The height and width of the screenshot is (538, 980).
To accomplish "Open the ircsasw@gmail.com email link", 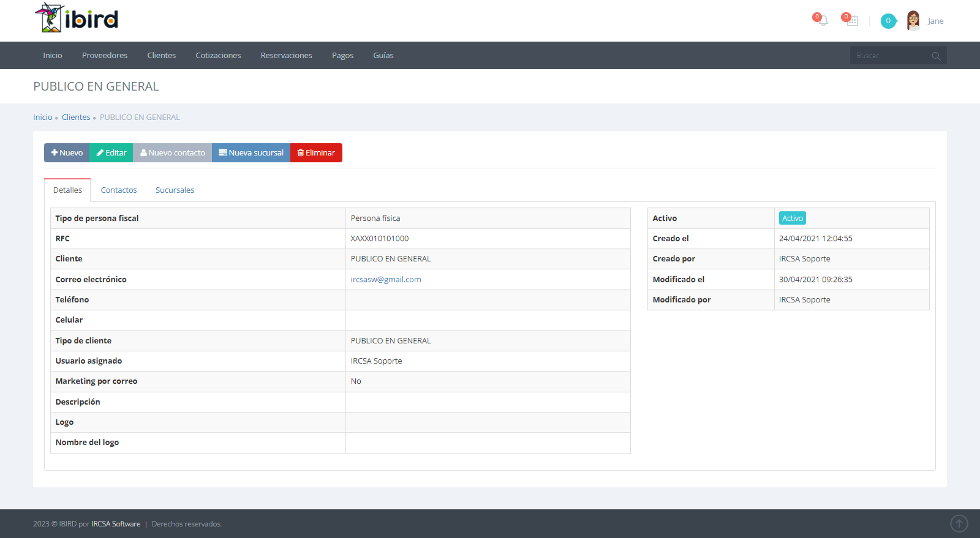I will (x=386, y=279).
